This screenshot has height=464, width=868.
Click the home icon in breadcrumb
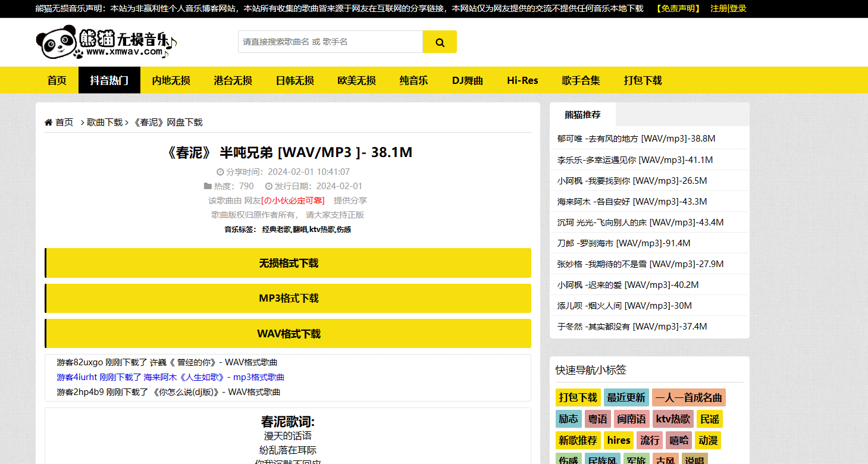(x=48, y=123)
